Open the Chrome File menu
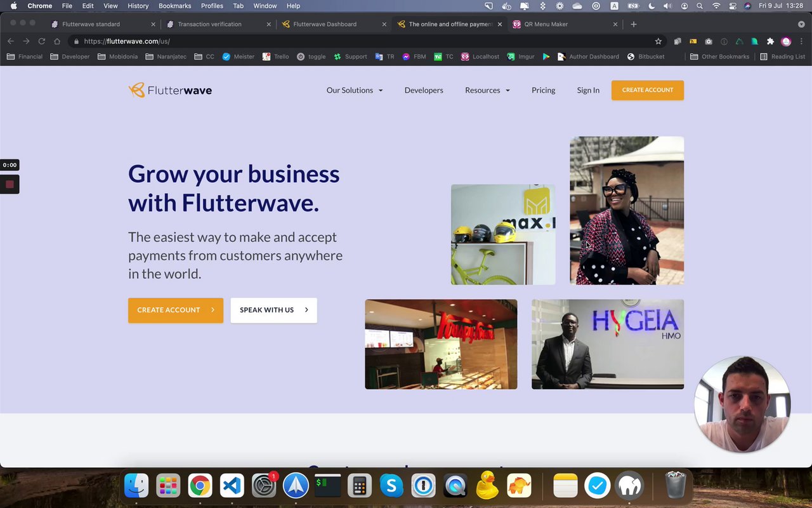 [x=67, y=6]
